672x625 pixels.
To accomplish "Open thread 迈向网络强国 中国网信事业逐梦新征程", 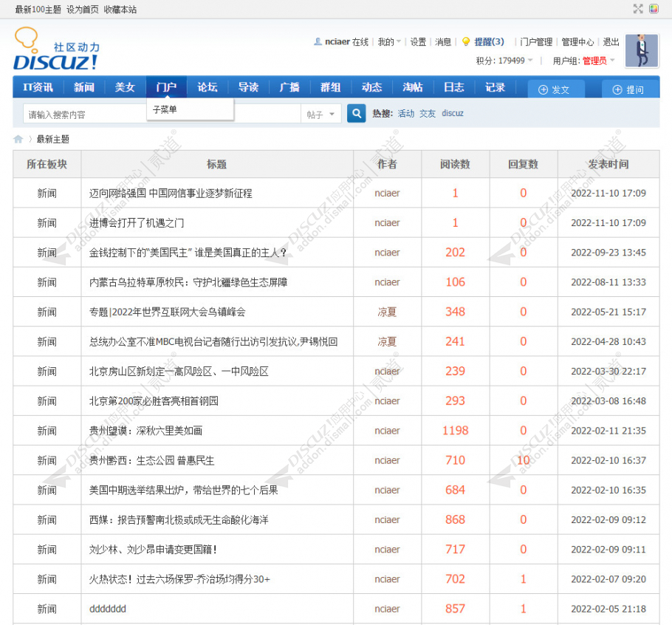I will coord(171,194).
